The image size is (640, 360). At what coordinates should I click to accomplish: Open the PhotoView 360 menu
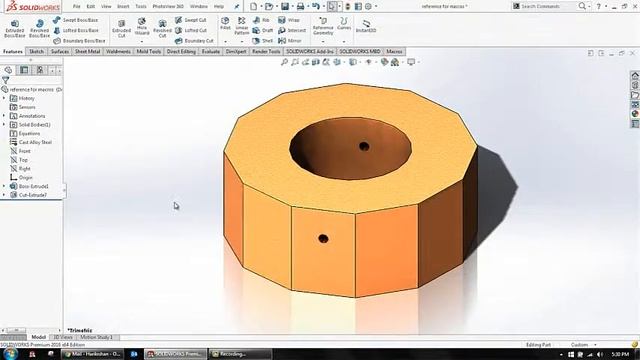tap(168, 7)
